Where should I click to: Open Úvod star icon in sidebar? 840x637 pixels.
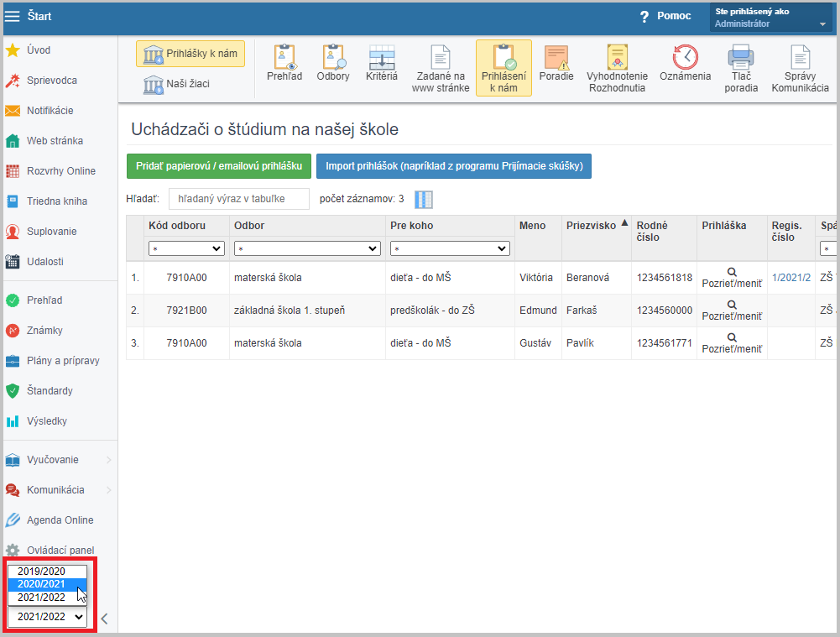(13, 50)
